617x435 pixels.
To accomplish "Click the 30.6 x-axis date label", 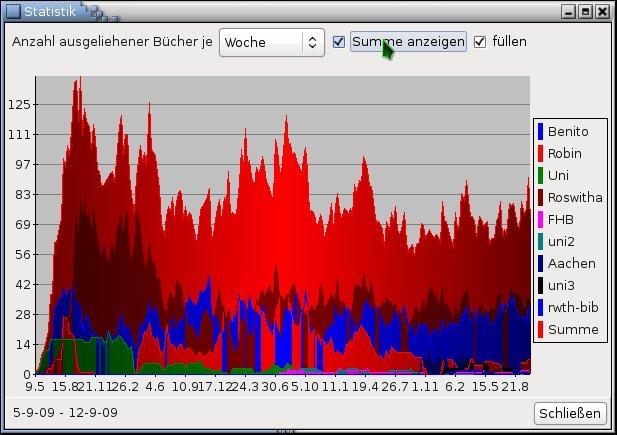I will pyautogui.click(x=275, y=387).
